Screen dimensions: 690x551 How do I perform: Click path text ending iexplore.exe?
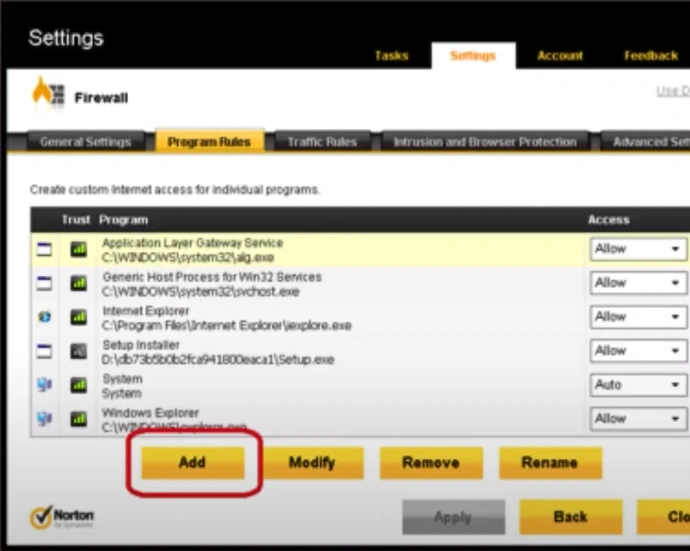tap(227, 326)
